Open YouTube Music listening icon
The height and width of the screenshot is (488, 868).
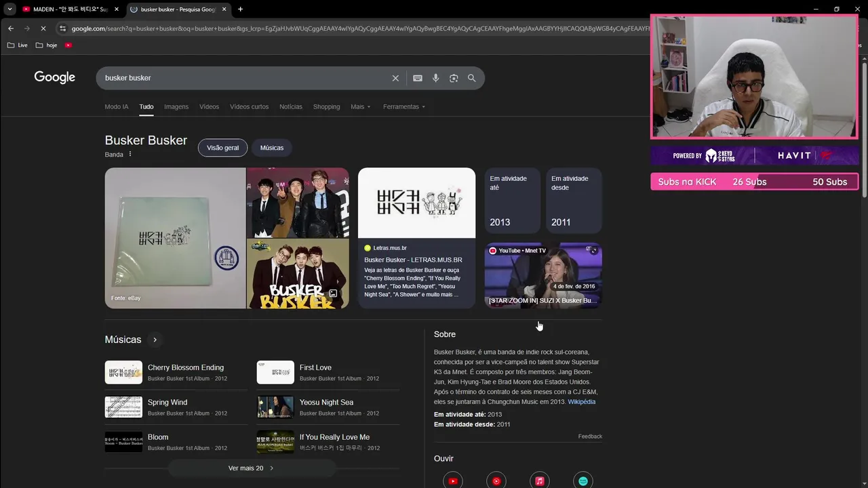[x=496, y=481]
